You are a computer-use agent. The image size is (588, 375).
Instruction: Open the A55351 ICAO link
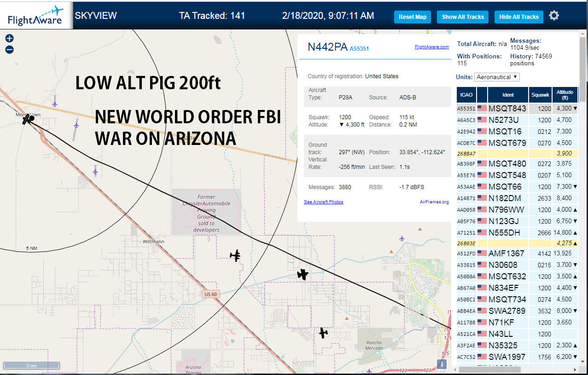(x=359, y=48)
